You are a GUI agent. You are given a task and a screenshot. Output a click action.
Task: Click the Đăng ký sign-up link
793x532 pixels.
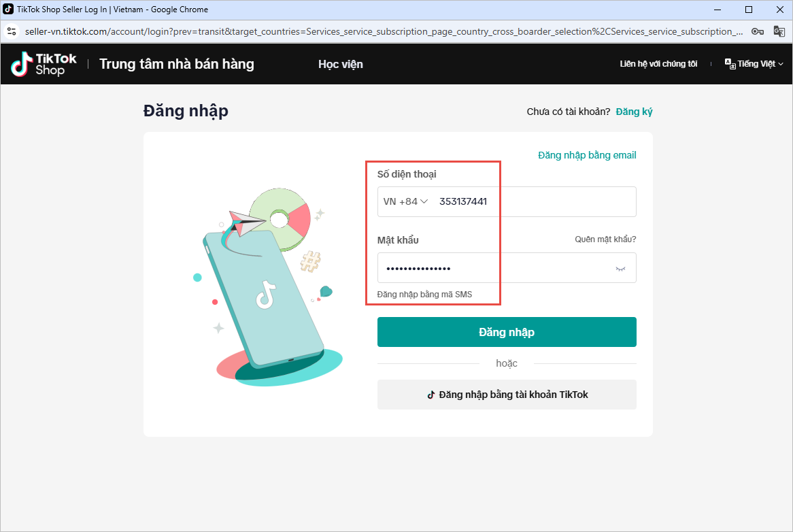[635, 112]
